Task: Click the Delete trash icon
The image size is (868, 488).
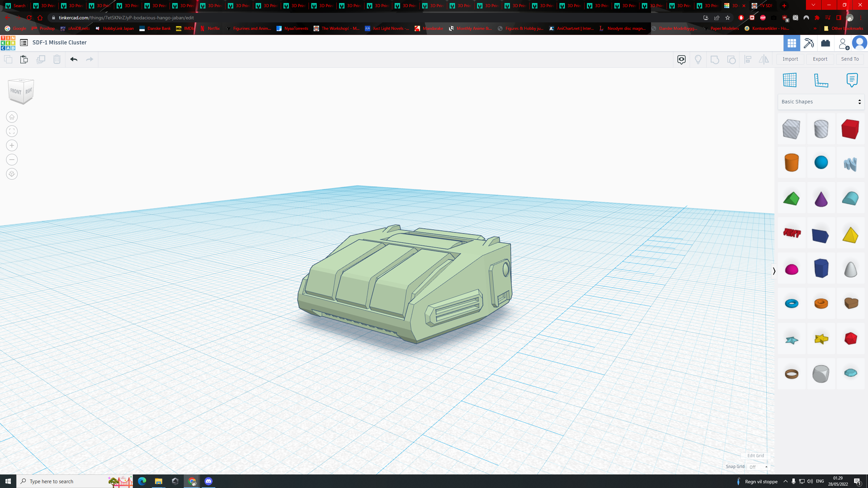Action: click(x=57, y=59)
